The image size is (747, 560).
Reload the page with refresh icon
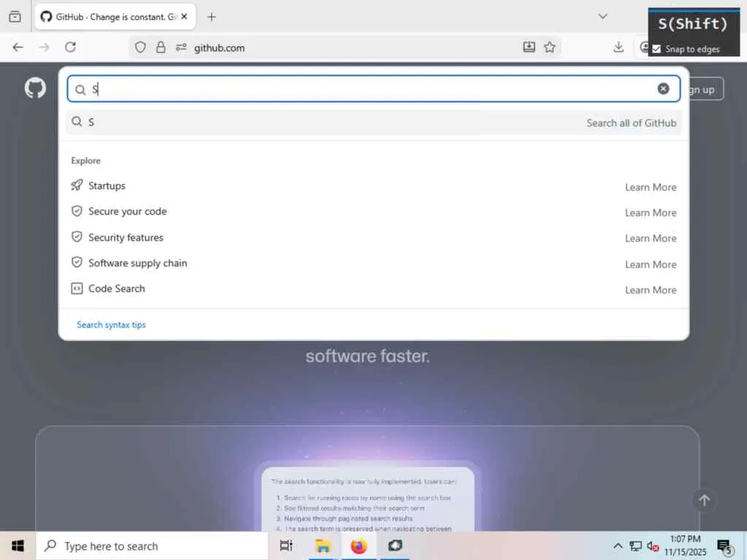click(x=71, y=47)
